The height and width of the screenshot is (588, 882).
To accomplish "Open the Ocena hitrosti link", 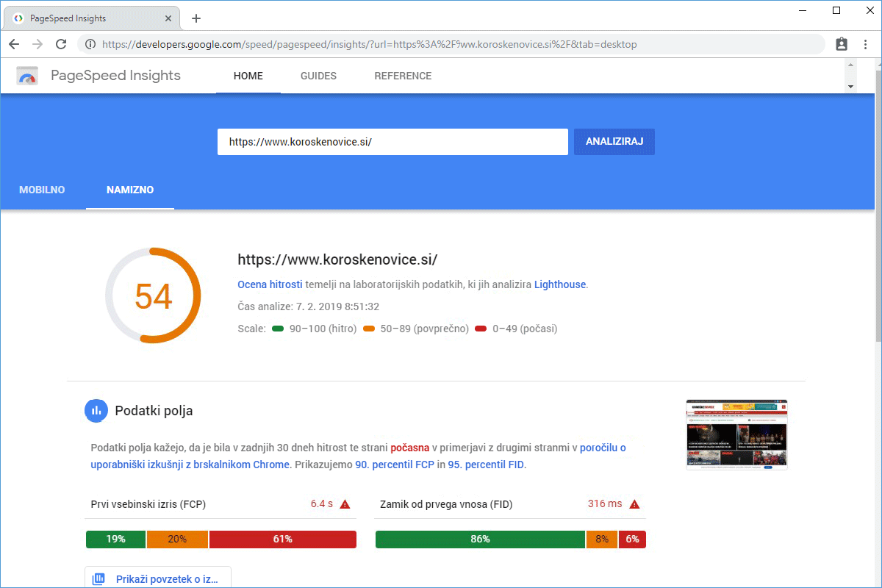I will (x=269, y=284).
